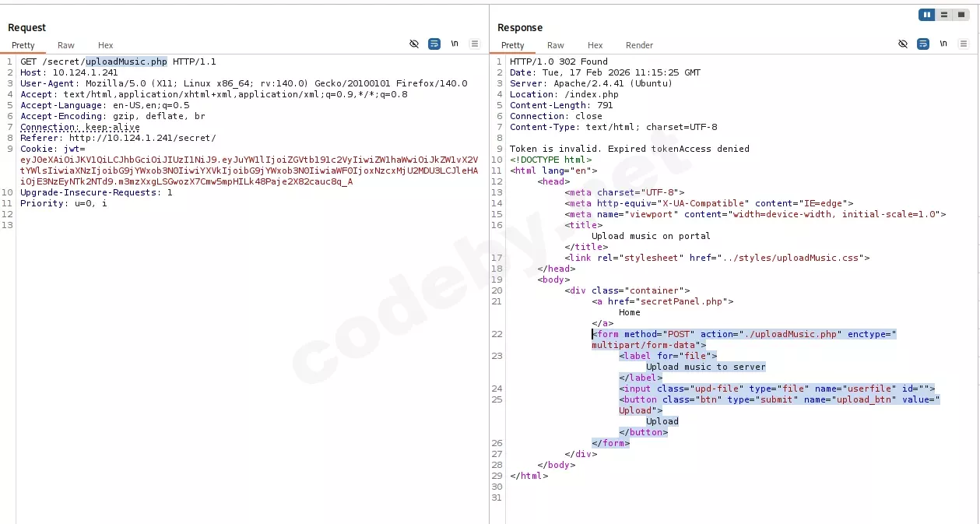This screenshot has height=524, width=980.
Task: Click the button class="btn" line
Action: [x=780, y=405]
